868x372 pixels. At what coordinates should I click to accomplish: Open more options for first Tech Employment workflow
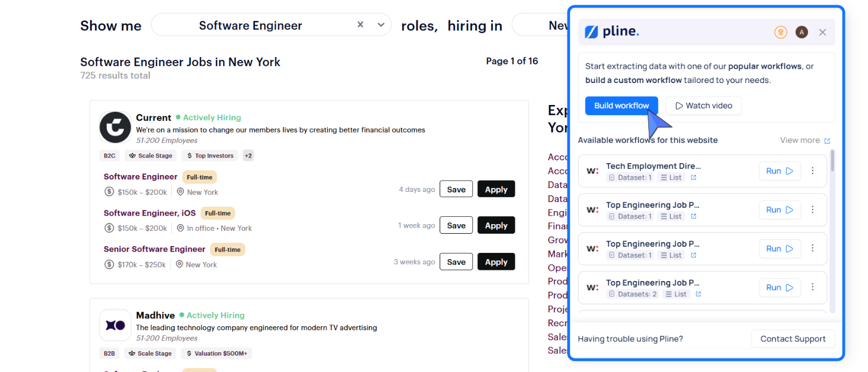coord(813,170)
